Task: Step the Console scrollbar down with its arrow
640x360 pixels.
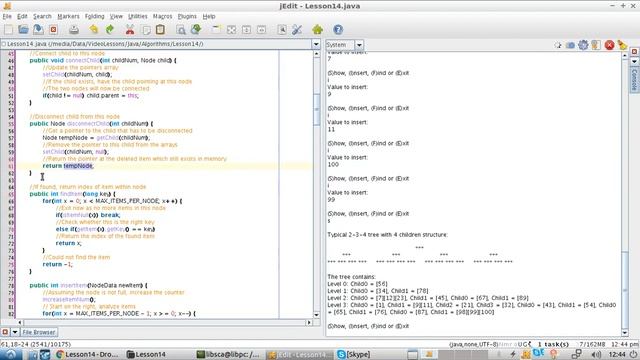Action: 625,333
